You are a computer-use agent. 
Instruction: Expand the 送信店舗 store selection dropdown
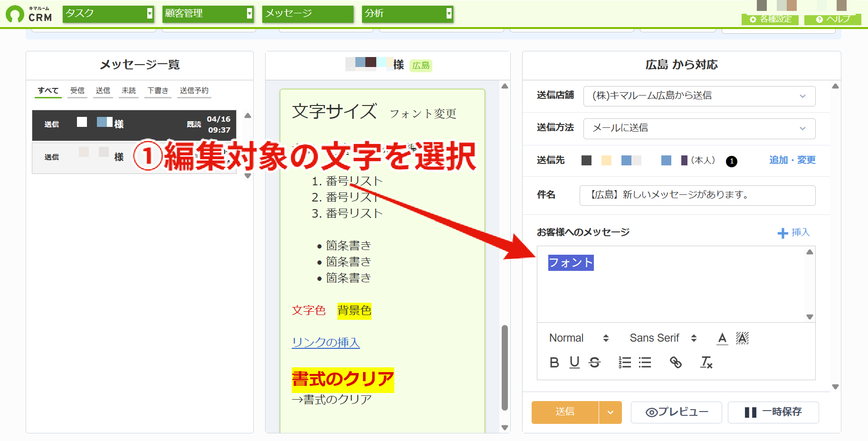tap(699, 96)
